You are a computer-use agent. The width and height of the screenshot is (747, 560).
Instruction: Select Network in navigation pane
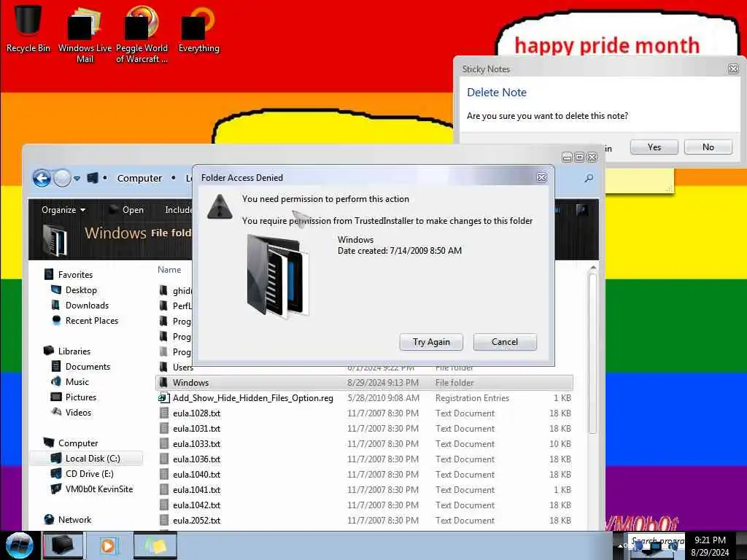pos(67,519)
